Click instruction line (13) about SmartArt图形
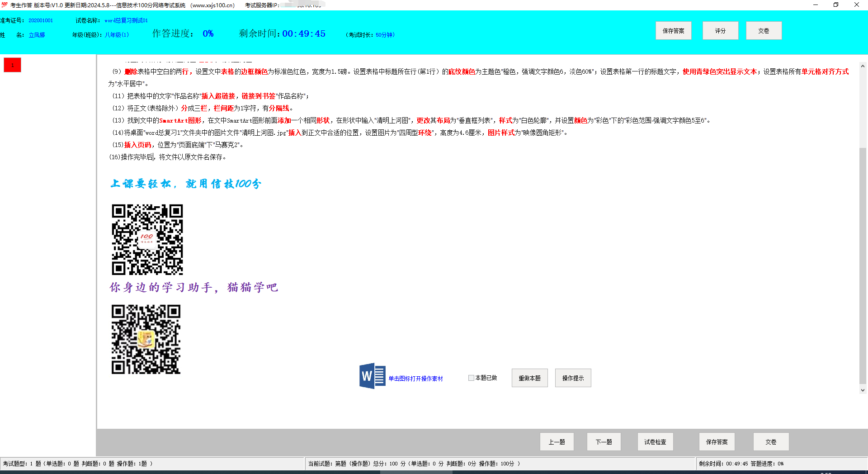The width and height of the screenshot is (868, 474). (412, 120)
